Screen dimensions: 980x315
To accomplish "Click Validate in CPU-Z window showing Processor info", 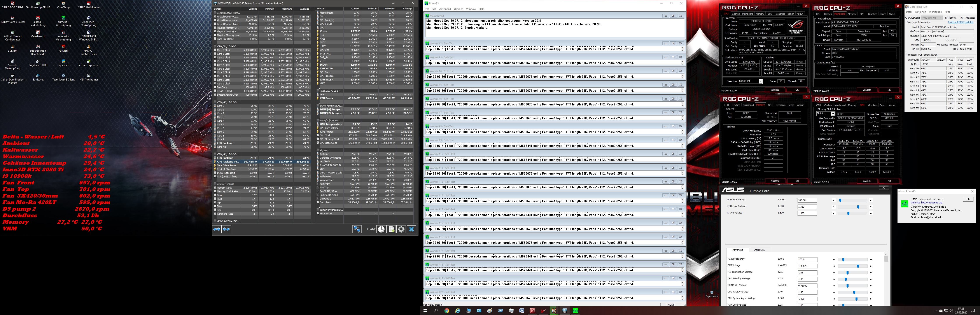I will (x=775, y=90).
